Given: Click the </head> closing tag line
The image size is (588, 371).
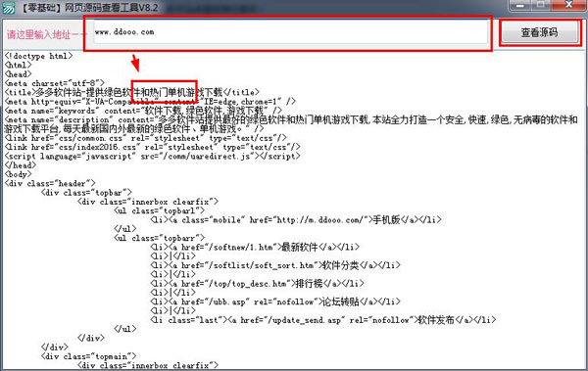Looking at the screenshot, I should [x=21, y=165].
